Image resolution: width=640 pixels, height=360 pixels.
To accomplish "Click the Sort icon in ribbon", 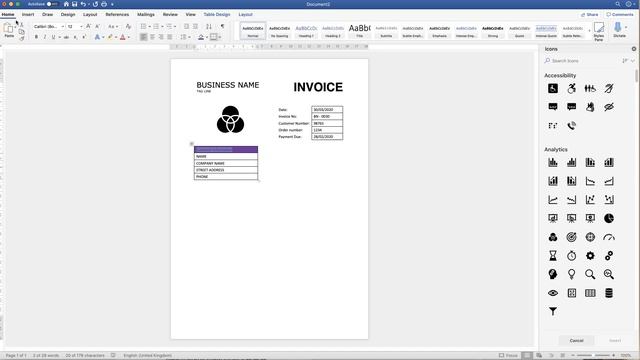I will (x=209, y=27).
